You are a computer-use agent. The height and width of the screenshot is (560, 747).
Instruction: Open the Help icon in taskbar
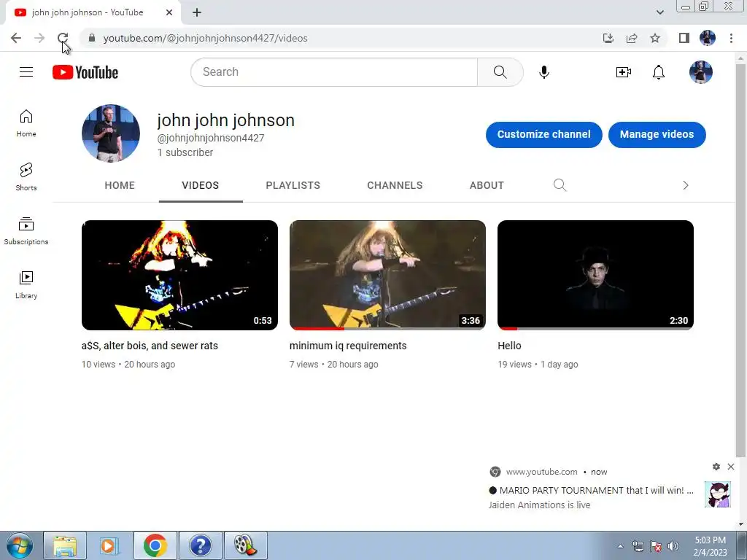coord(200,545)
